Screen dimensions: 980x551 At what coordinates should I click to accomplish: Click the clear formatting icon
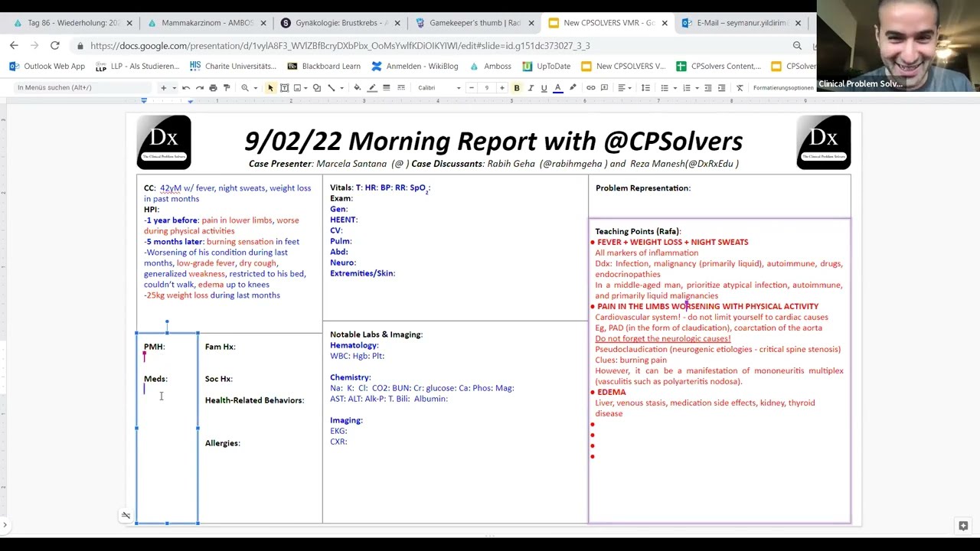(x=740, y=88)
